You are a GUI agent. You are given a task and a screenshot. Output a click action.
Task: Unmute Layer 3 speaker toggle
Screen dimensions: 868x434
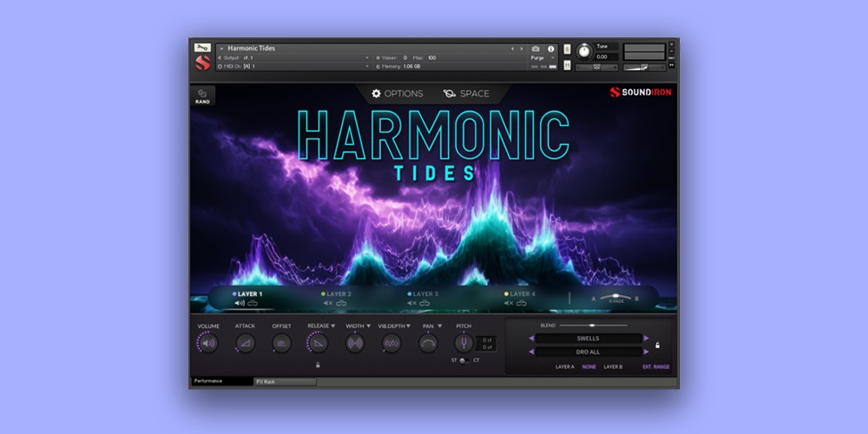coord(412,303)
